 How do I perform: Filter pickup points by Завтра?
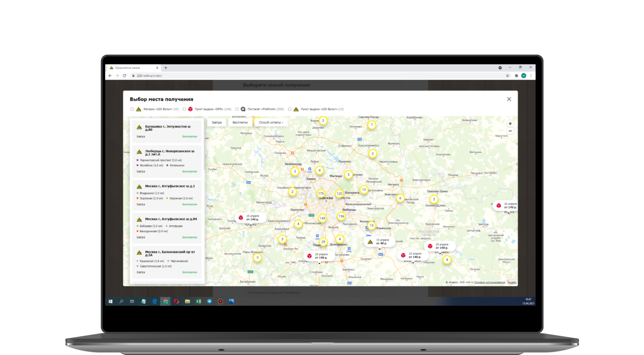pos(216,122)
